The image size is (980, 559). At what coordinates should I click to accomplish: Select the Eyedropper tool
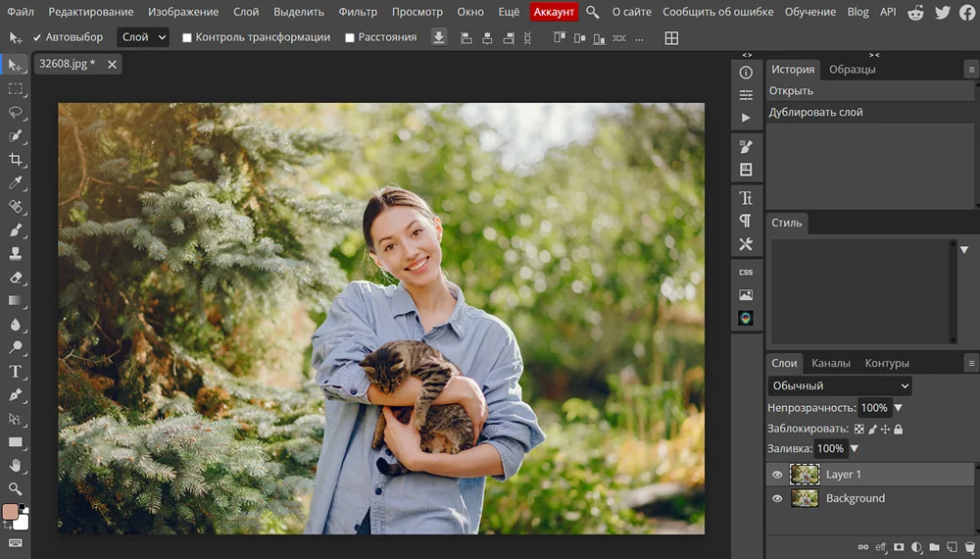pyautogui.click(x=16, y=182)
